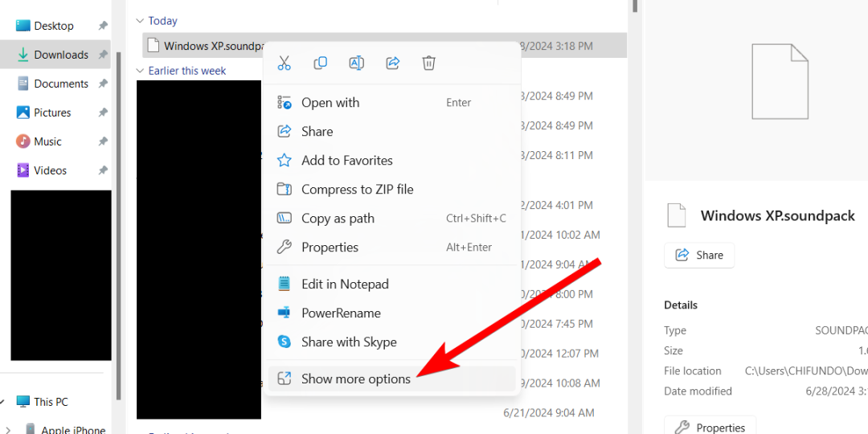Image resolution: width=868 pixels, height=434 pixels.
Task: Click the wrench icon beside Properties menu item
Action: 284,247
